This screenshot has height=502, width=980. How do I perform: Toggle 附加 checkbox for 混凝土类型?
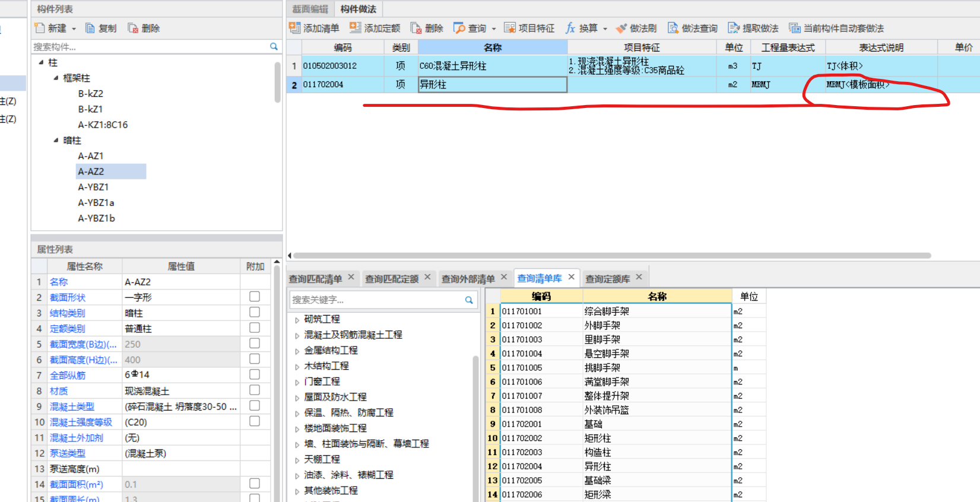tap(255, 406)
